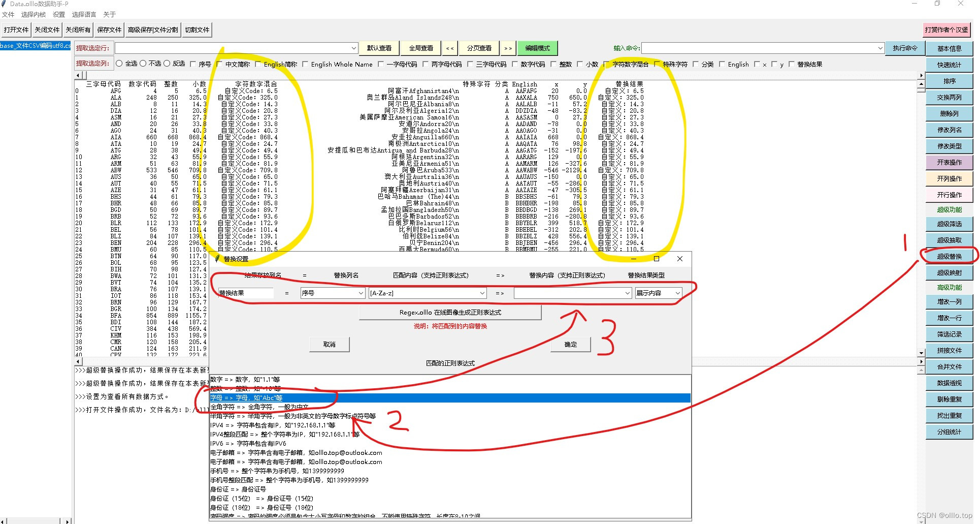Click the 基本信息 sidebar button

(x=949, y=49)
